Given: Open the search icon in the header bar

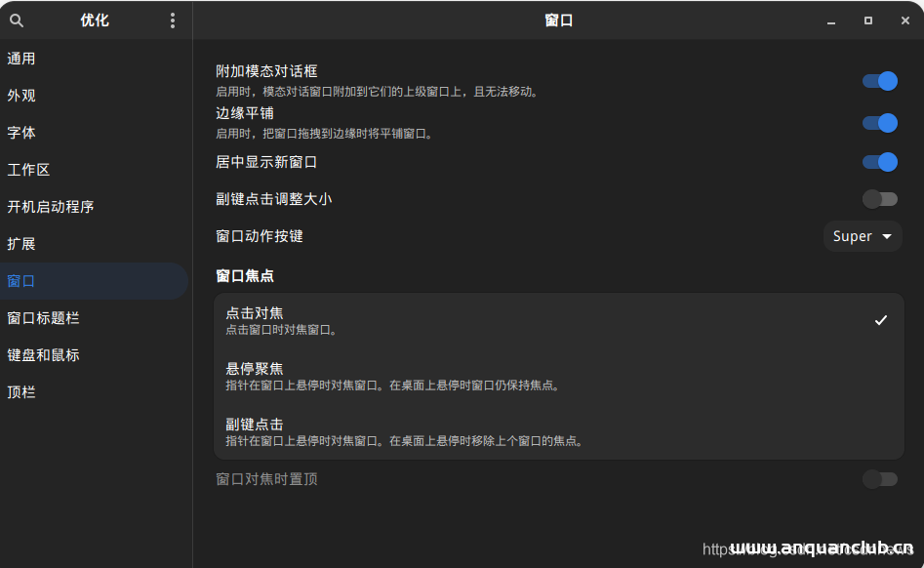Looking at the screenshot, I should (x=16, y=20).
